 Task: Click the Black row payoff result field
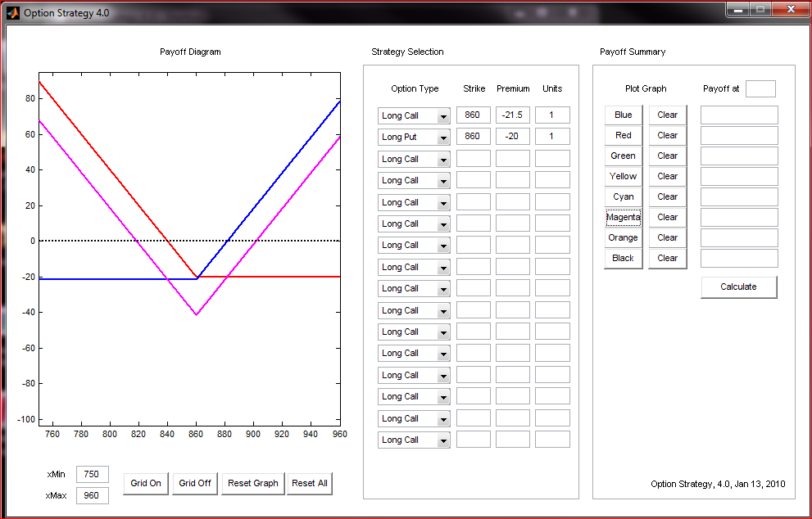[739, 258]
